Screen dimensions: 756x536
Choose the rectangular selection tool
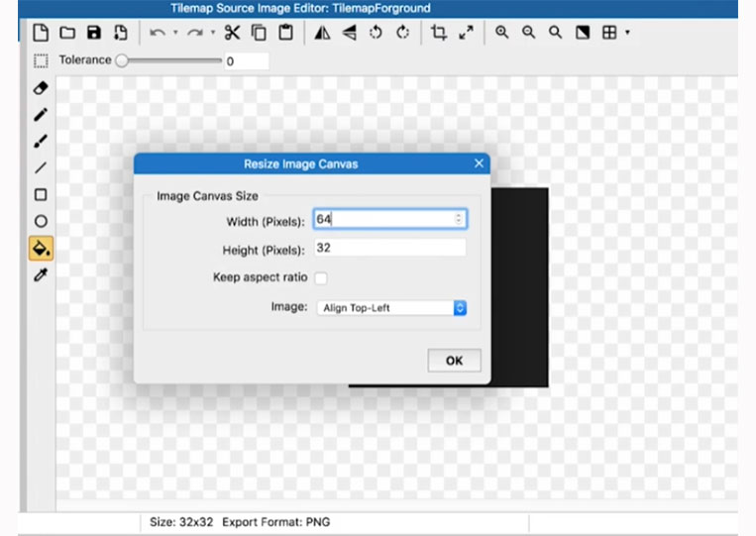(41, 60)
